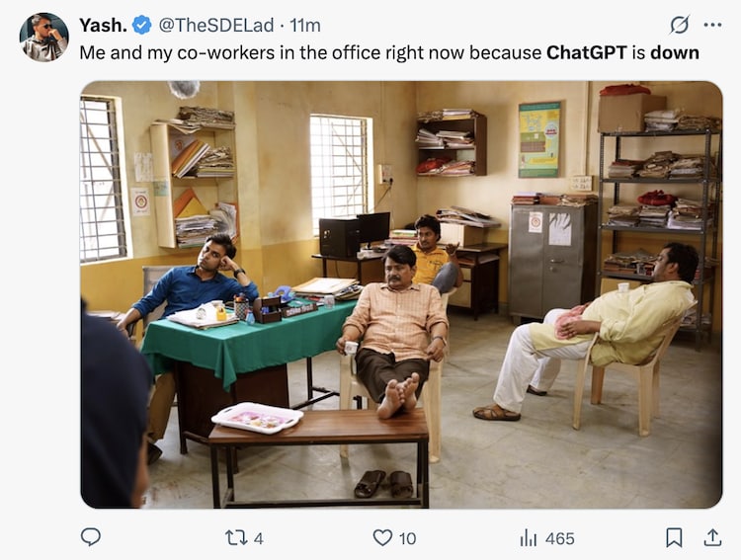Click the views bar chart icon
This screenshot has width=741, height=560.
[529, 537]
